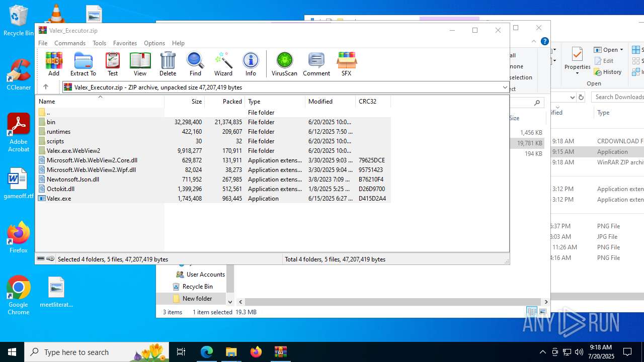The width and height of the screenshot is (644, 362).
Task: Sort the list by the Modified column
Action: (330, 101)
